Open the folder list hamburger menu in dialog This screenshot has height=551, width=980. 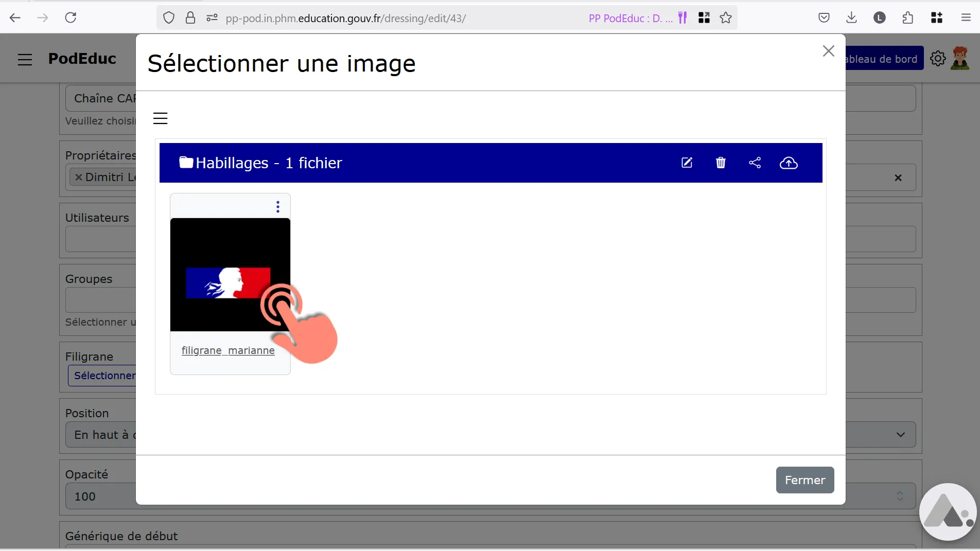click(161, 118)
